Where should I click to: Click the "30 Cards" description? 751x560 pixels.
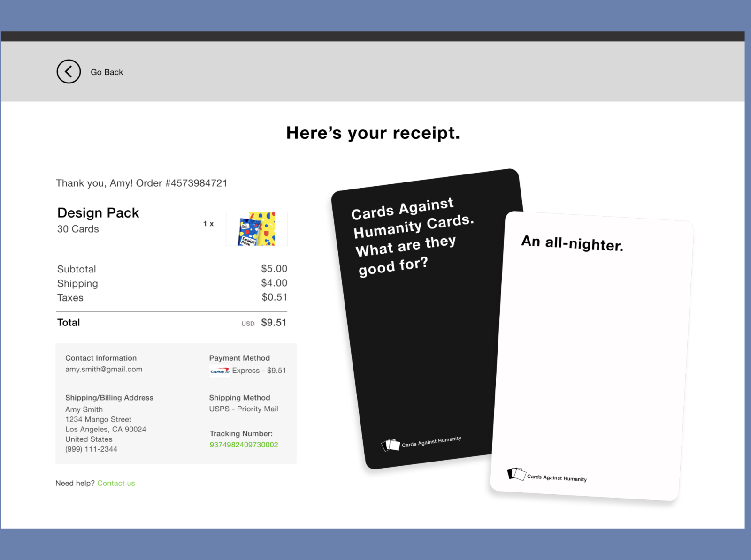[x=78, y=229]
